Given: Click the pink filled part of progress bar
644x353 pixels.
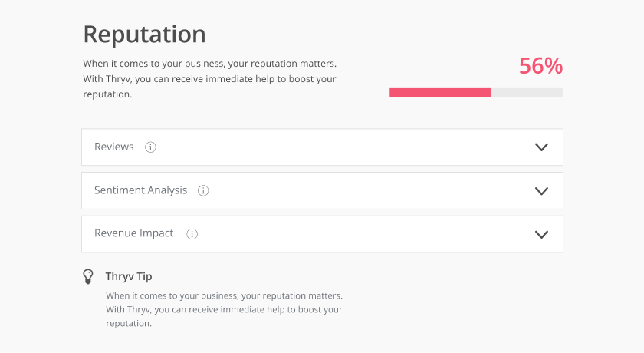Looking at the screenshot, I should (x=440, y=93).
